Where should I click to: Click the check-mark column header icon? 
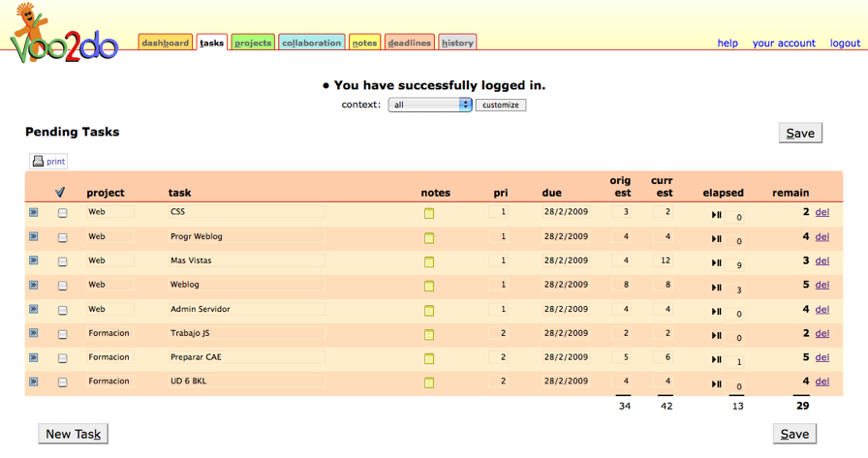61,192
